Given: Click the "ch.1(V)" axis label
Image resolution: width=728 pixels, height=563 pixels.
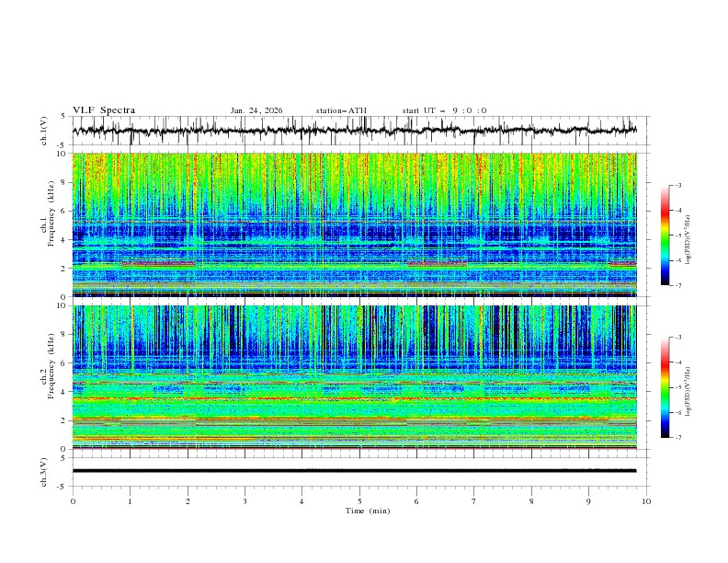Looking at the screenshot, I should [44, 131].
